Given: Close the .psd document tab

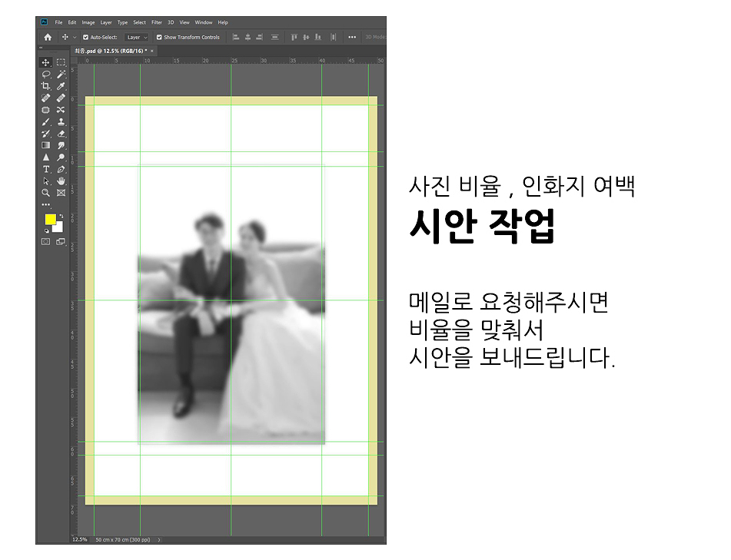Looking at the screenshot, I should point(152,51).
